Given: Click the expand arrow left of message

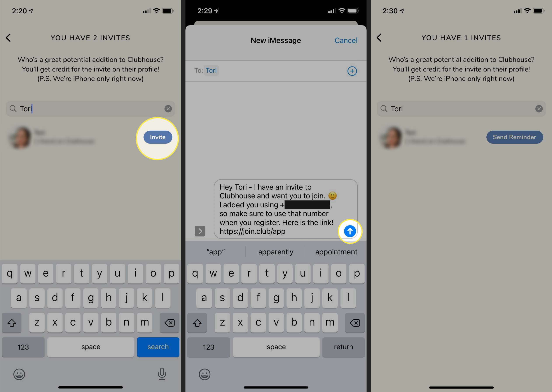Looking at the screenshot, I should 200,231.
